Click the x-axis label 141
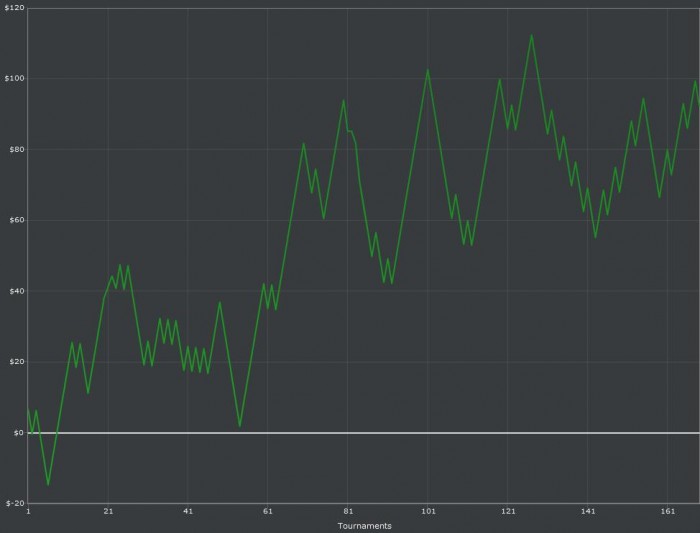700x533 pixels. [588, 511]
